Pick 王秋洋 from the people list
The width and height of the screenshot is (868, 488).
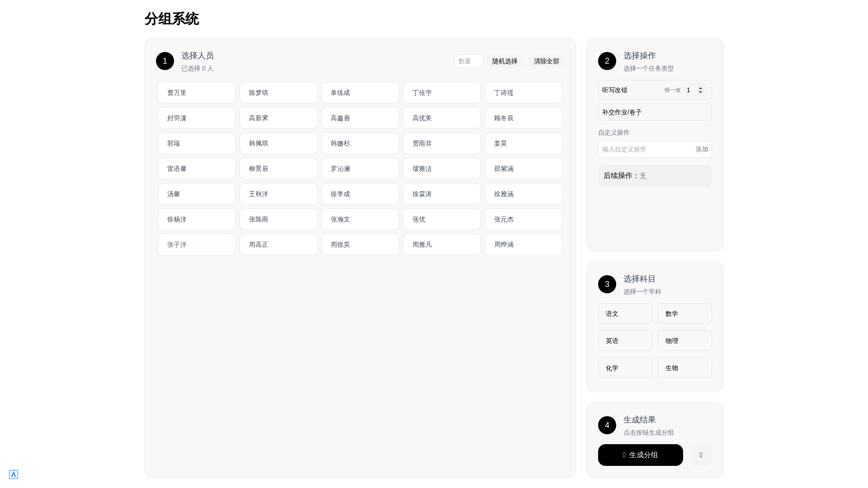point(278,194)
